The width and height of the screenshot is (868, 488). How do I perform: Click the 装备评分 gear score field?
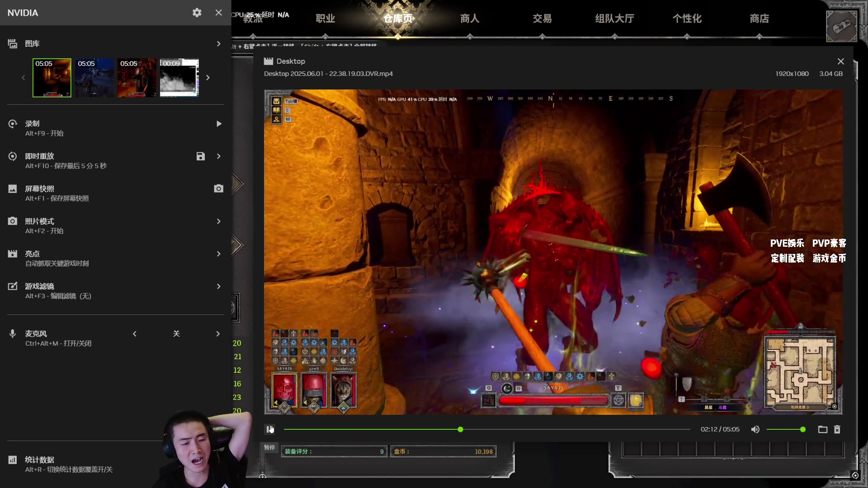(x=334, y=451)
